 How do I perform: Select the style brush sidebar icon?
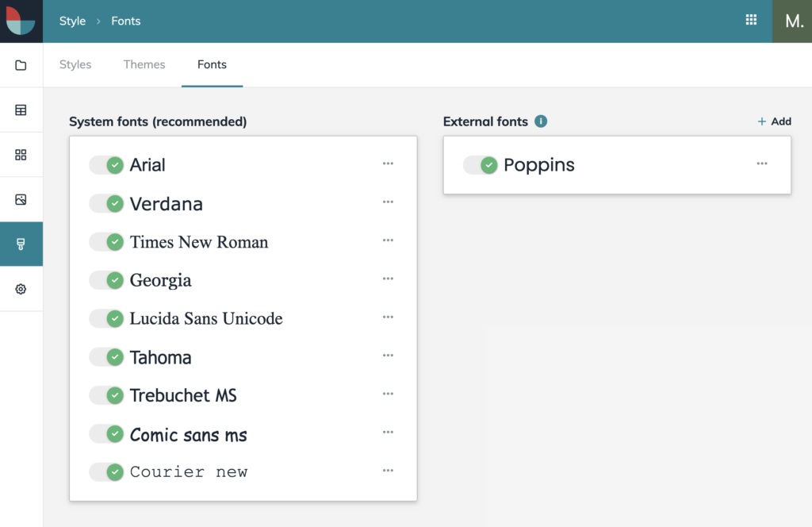tap(21, 244)
